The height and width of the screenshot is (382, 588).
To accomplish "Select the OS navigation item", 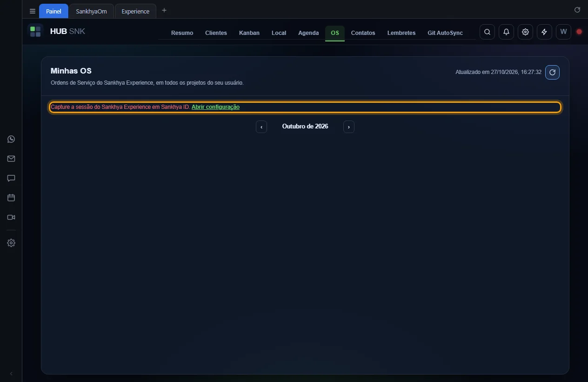I will tap(335, 33).
